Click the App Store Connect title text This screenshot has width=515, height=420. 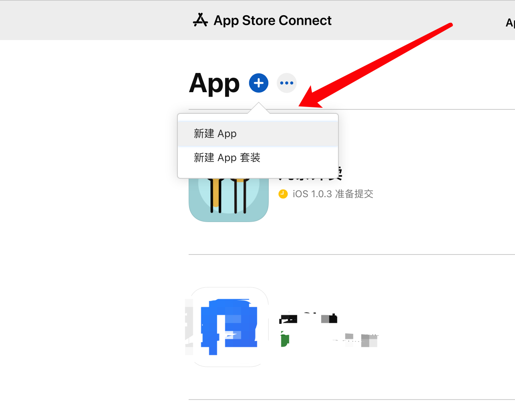[272, 20]
